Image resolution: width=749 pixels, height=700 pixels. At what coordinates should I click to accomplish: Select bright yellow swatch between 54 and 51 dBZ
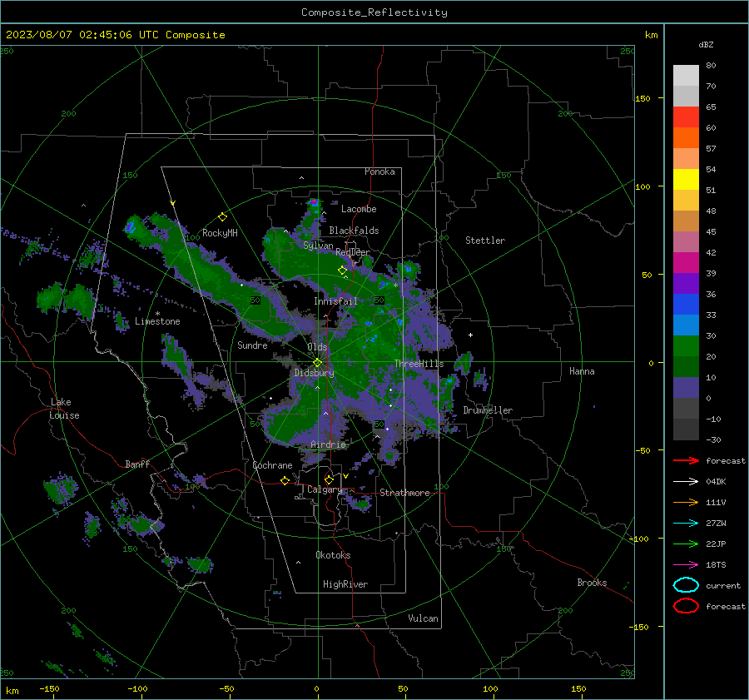(x=686, y=180)
